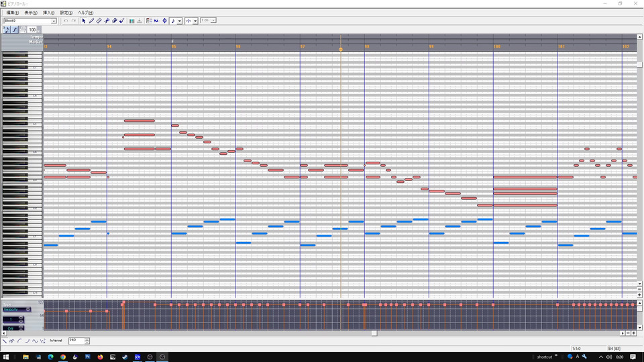The width and height of the screenshot is (644, 362).
Task: Select the eraser tool
Action: [99, 21]
